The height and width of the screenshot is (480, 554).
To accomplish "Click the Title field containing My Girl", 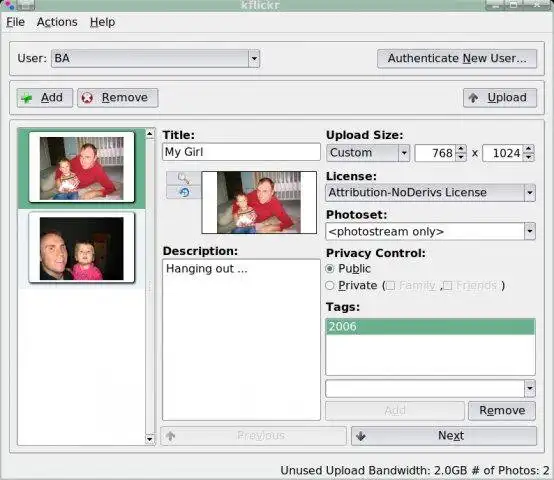I will tap(241, 152).
